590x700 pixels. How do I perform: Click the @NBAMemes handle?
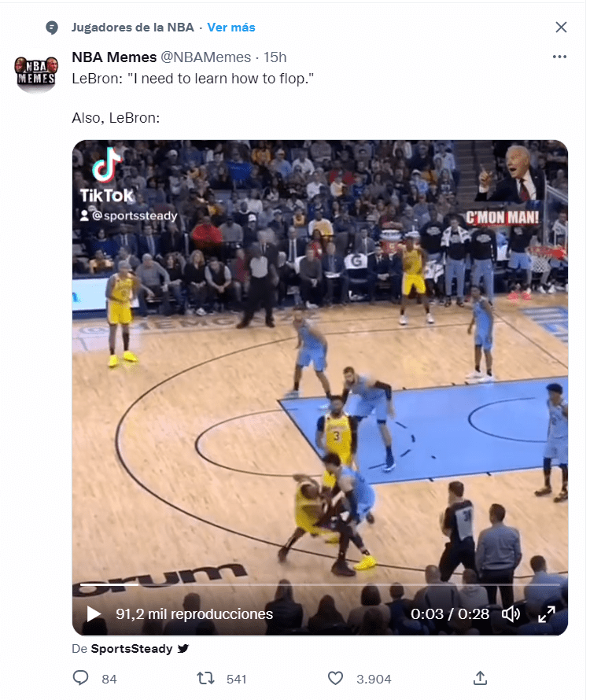(x=205, y=57)
